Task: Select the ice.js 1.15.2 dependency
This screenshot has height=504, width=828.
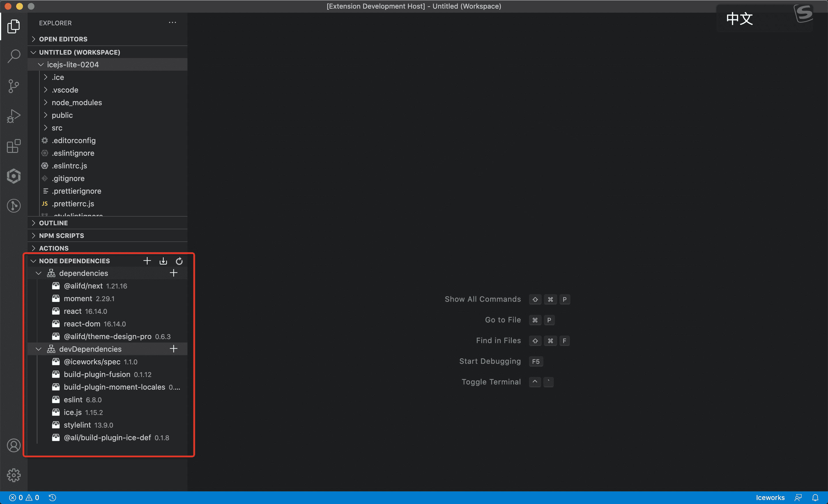Action: click(x=108, y=412)
